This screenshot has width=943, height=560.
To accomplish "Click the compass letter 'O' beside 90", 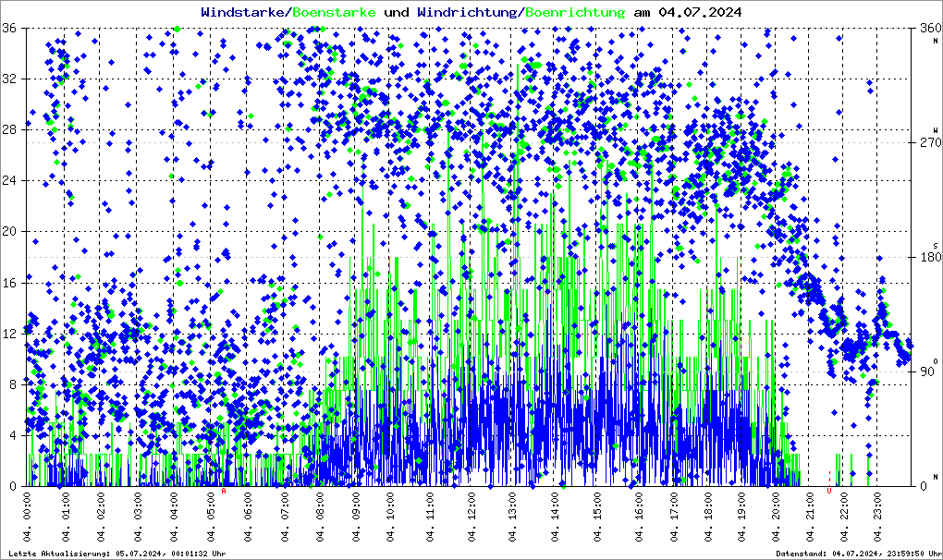I will click(936, 360).
